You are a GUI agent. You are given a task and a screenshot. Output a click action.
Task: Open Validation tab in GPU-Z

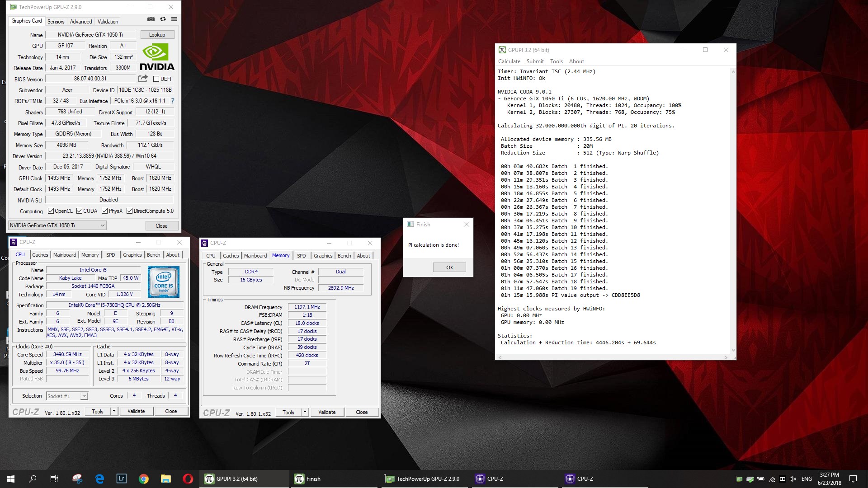(108, 22)
